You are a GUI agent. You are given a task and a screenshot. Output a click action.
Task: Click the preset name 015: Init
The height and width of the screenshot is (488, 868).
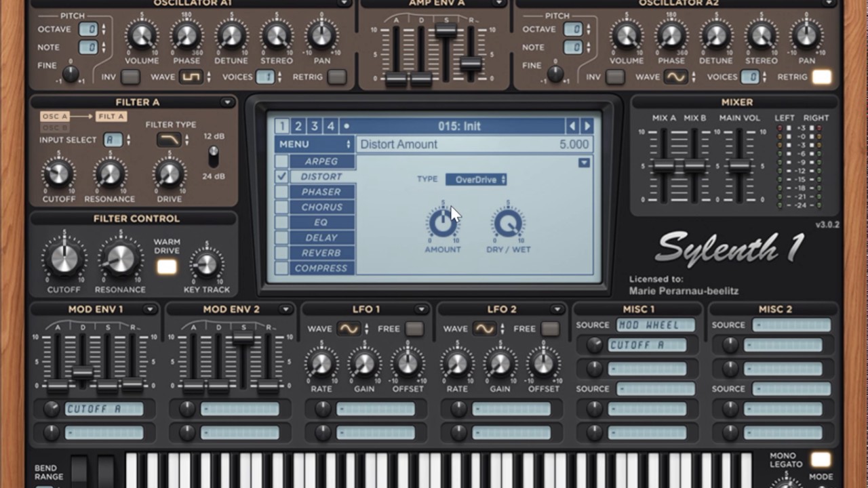pos(458,126)
